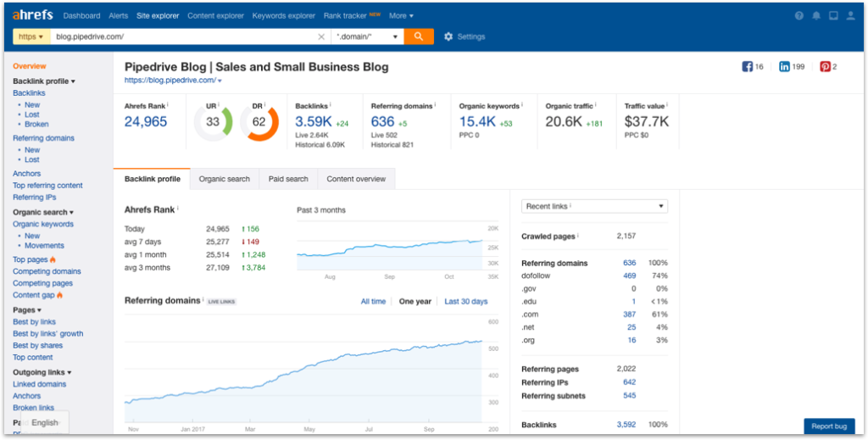Click info icon beside Crawled pages
This screenshot has width=868, height=440.
click(578, 235)
